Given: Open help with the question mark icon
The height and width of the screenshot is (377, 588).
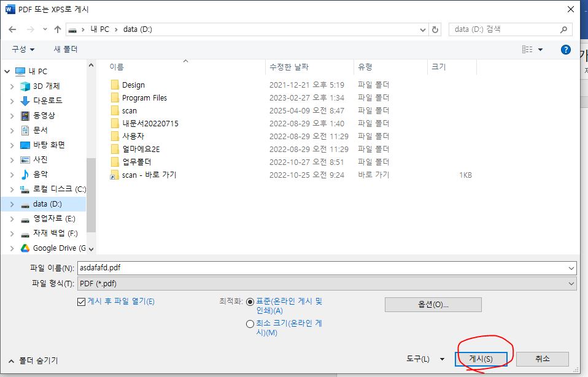Looking at the screenshot, I should [565, 50].
